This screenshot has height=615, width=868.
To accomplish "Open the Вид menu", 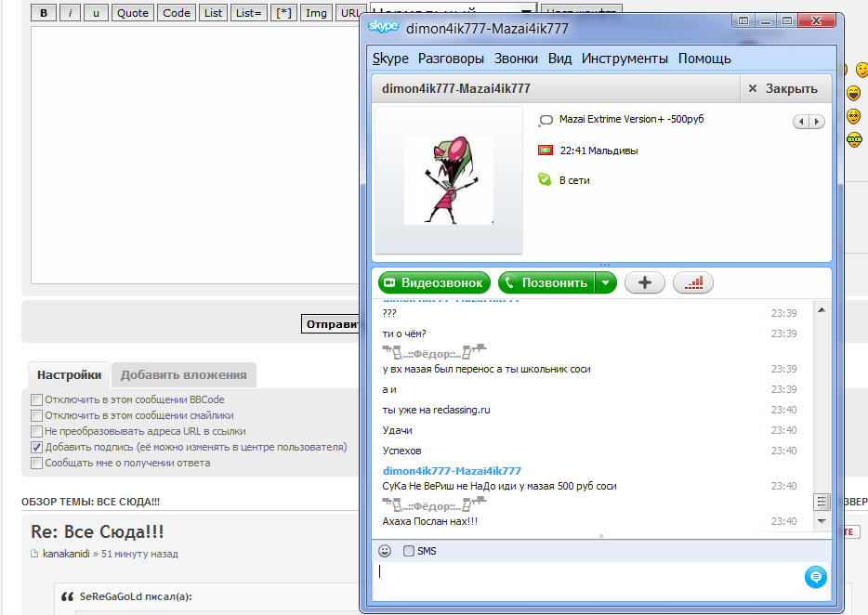I will tap(559, 59).
